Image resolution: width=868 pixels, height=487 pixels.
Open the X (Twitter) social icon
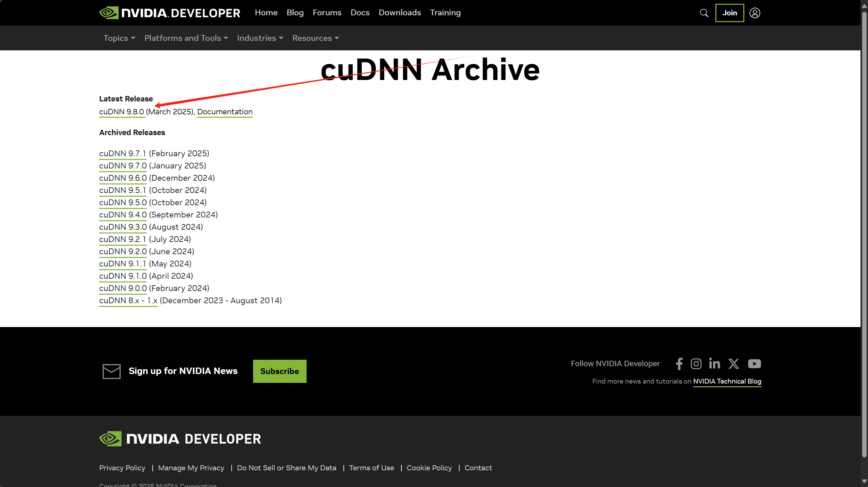pos(734,364)
